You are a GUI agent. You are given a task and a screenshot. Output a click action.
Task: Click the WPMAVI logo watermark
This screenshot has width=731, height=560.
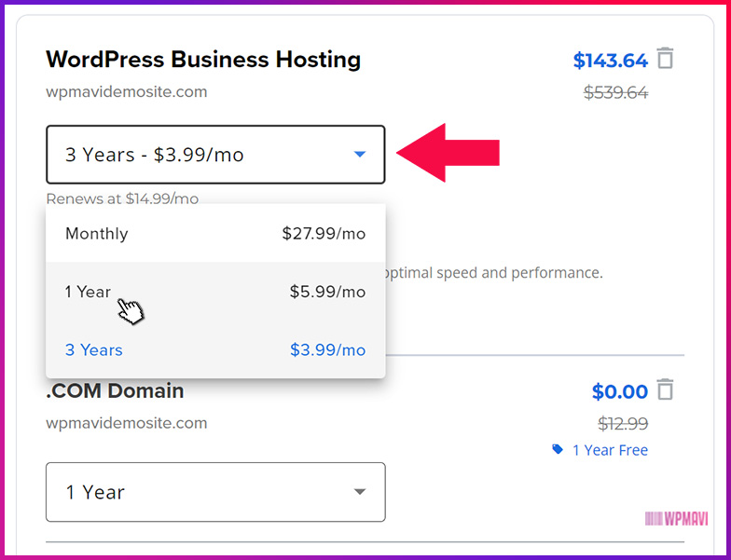click(x=676, y=518)
